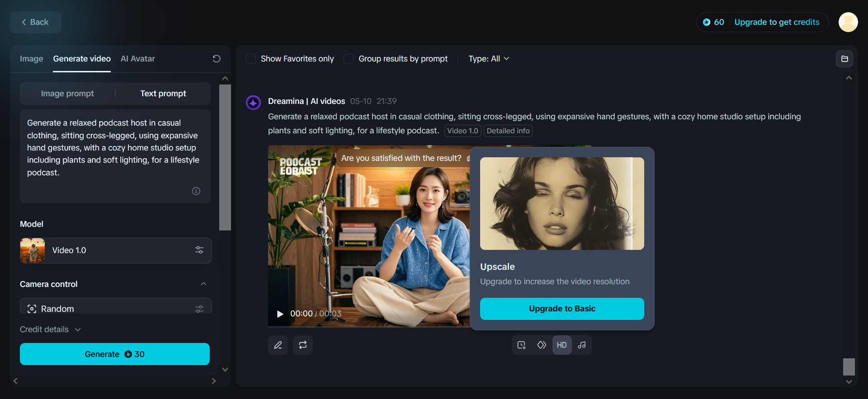Open the Type: All dropdown
Image resolution: width=868 pixels, height=399 pixels.
(489, 59)
